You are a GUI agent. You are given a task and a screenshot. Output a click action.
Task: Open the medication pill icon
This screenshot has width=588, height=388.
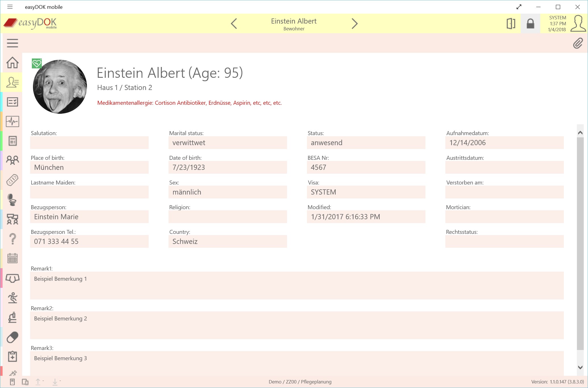coord(12,337)
